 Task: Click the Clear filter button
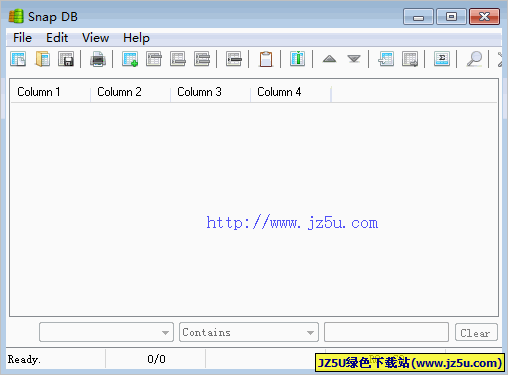pyautogui.click(x=476, y=332)
